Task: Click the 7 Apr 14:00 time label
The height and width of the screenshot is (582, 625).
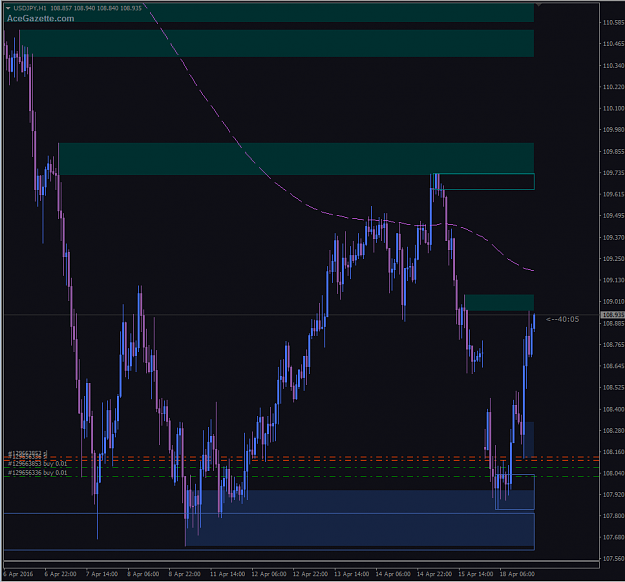Action: pos(102,574)
